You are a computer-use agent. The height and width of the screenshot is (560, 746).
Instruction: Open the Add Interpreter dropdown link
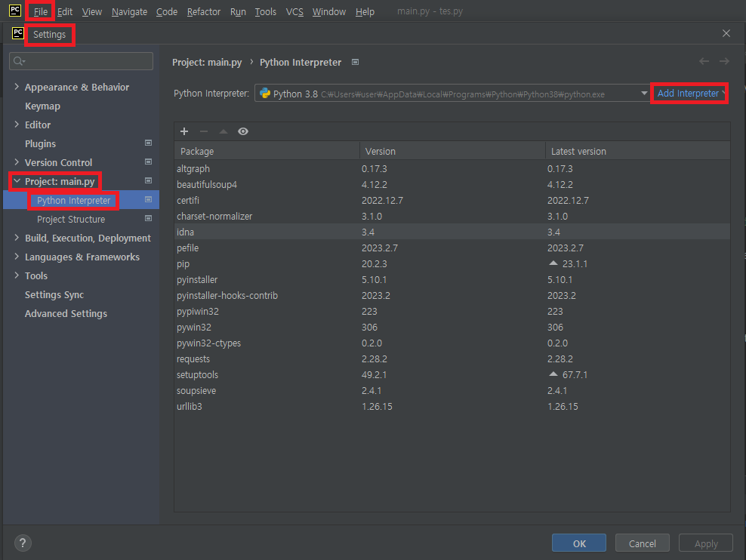pos(689,93)
